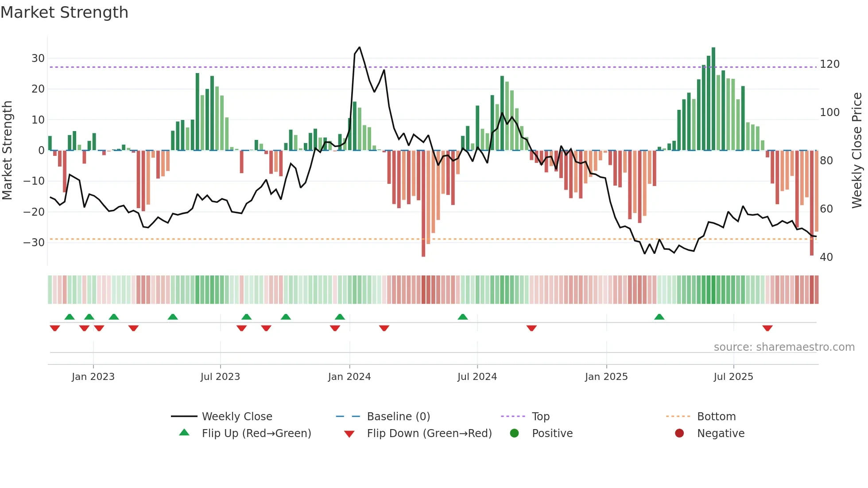868x488 pixels.
Task: Click the green Flip Up marker near Jul 2024
Action: 462,317
